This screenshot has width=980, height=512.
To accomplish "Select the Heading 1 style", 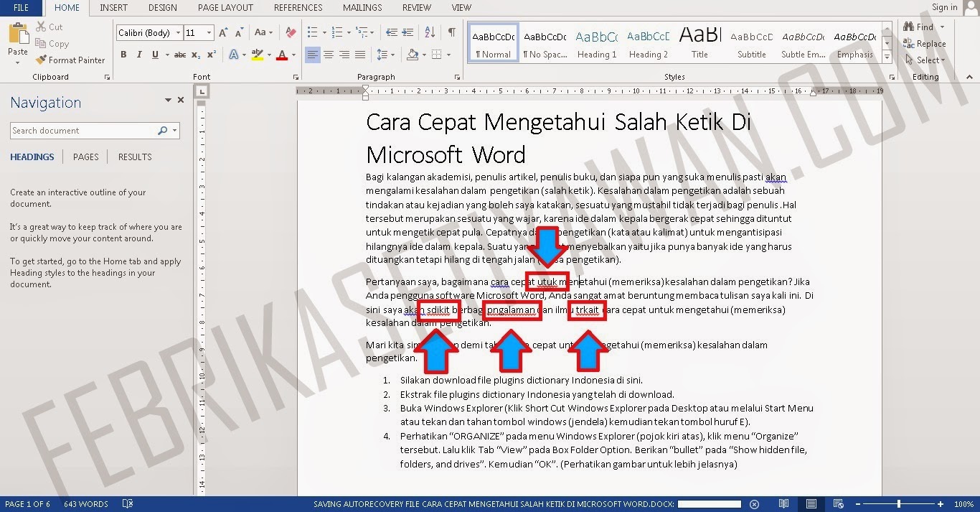I will tap(597, 43).
